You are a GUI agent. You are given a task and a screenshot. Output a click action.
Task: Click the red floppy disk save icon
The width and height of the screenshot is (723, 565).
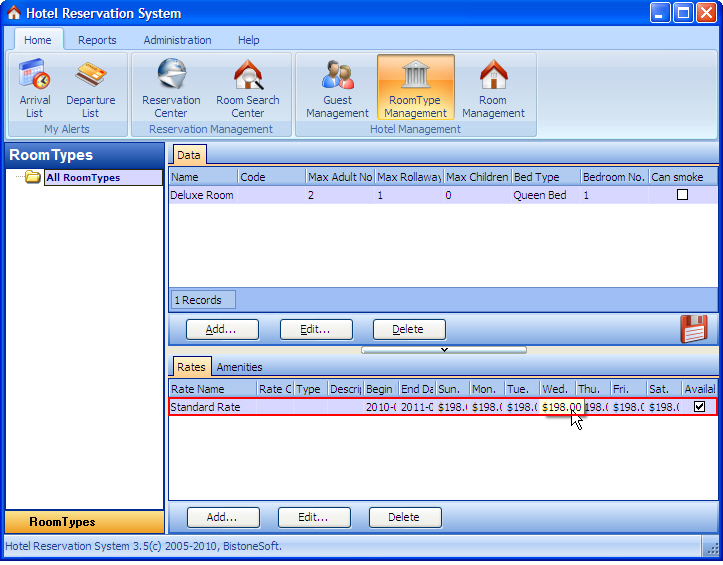(x=693, y=329)
